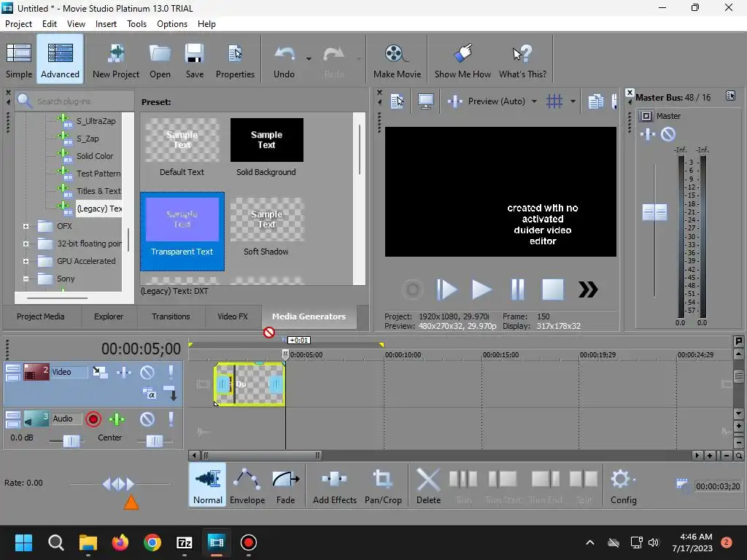Switch to Explorer tab

pos(109,316)
